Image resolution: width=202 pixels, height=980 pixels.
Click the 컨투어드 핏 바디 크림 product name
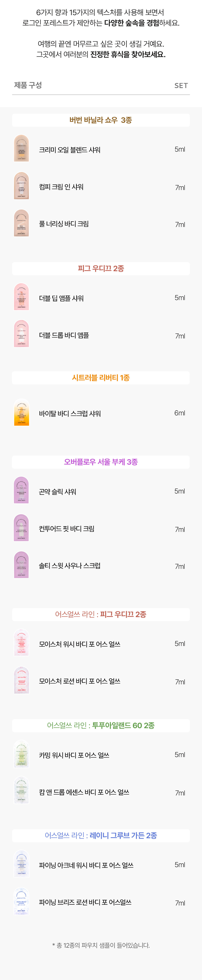[x=67, y=529]
